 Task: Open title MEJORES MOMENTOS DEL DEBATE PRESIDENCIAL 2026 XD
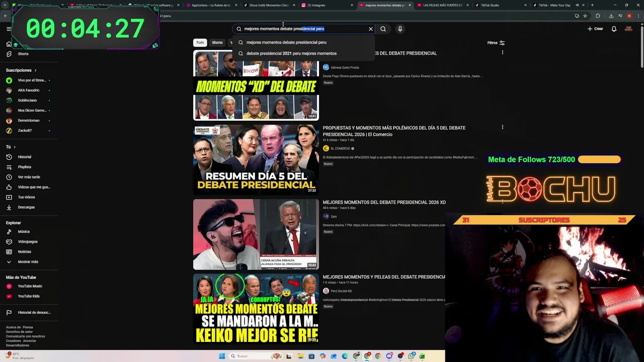(x=384, y=202)
